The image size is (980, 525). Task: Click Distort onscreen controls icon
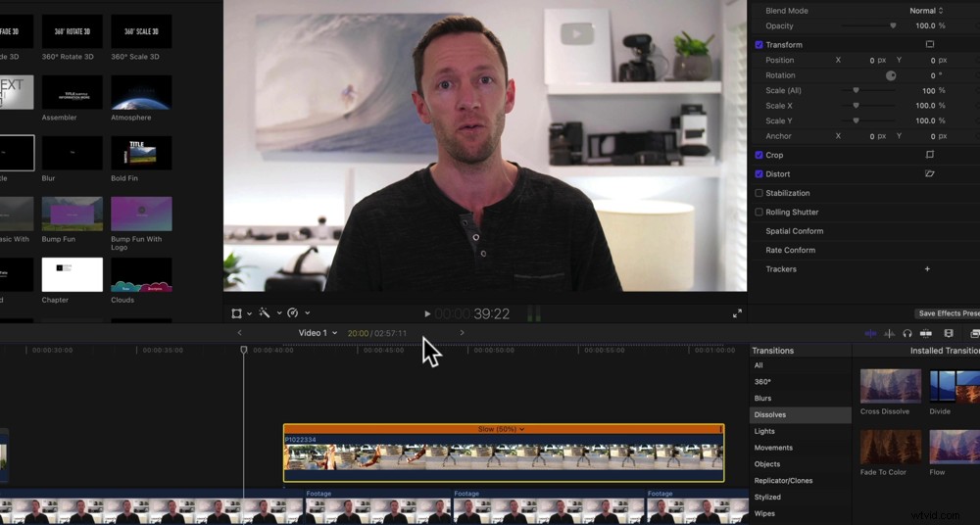coord(929,173)
